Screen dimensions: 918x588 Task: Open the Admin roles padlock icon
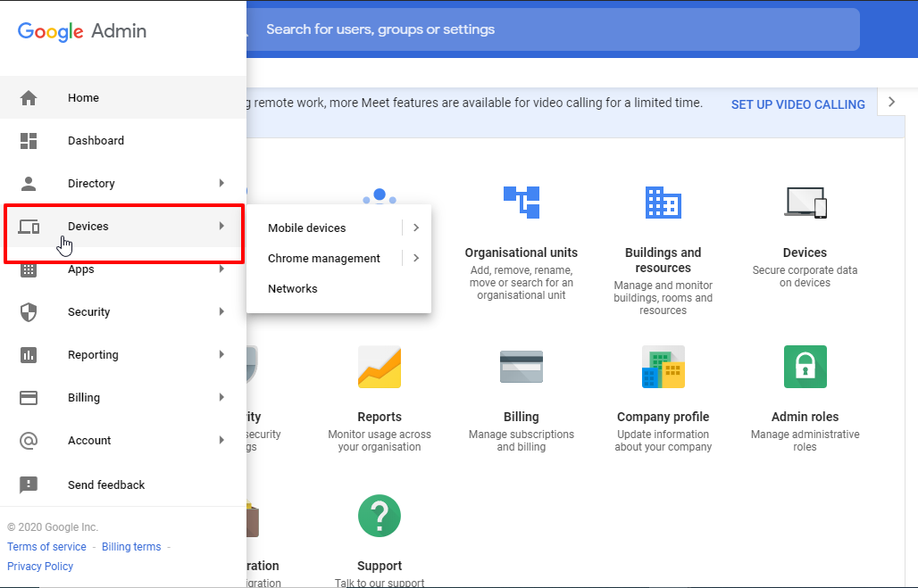click(x=805, y=367)
